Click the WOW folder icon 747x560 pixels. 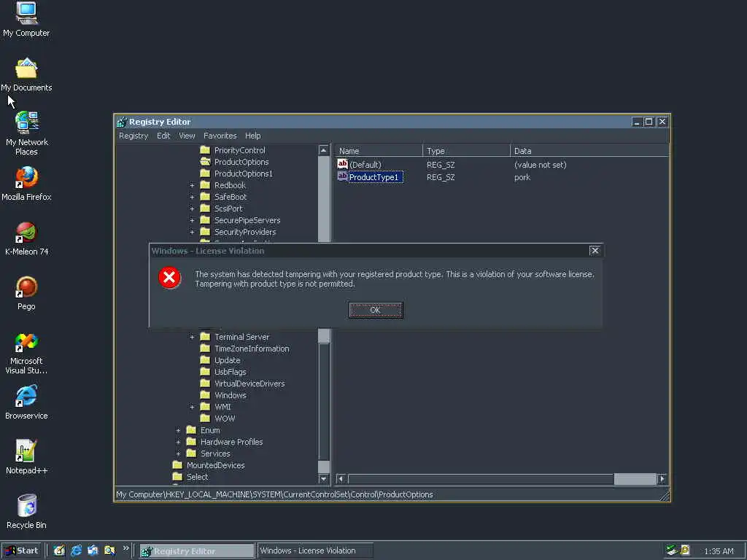(x=205, y=419)
